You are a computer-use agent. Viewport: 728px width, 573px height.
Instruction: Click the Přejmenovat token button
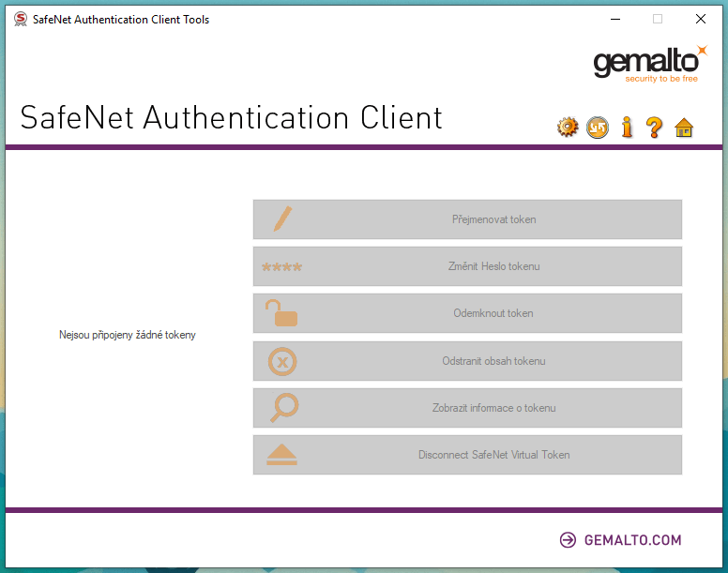pyautogui.click(x=467, y=219)
